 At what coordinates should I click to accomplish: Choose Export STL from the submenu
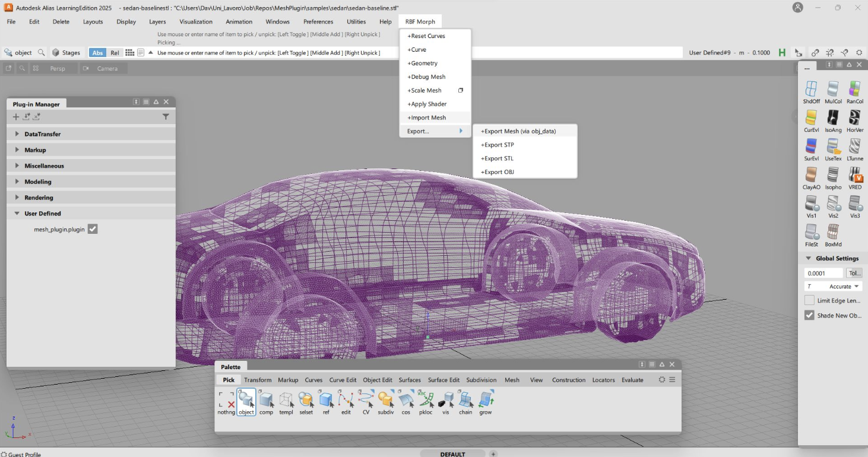point(497,158)
